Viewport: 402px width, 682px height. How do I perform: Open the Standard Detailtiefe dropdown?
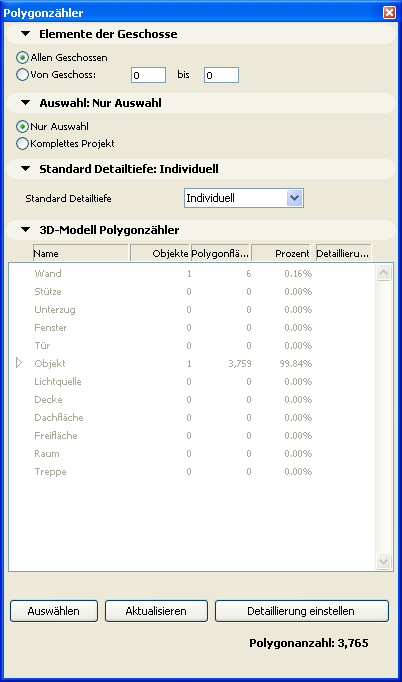tap(244, 198)
